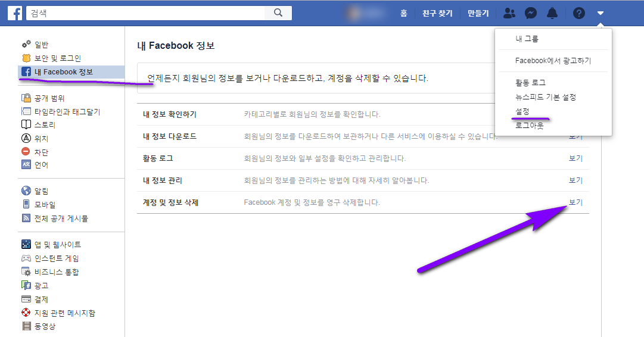Click the ads icon beside 광고

click(26, 285)
